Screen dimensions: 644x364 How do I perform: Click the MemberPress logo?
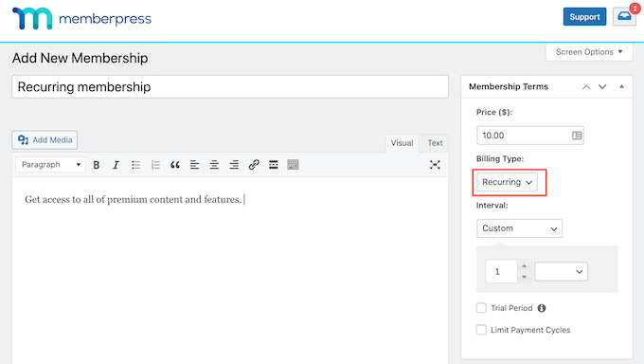(x=81, y=19)
